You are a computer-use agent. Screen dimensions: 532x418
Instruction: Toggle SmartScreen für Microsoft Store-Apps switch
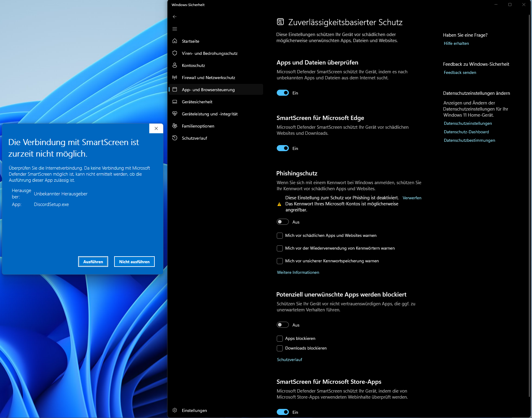coord(283,412)
